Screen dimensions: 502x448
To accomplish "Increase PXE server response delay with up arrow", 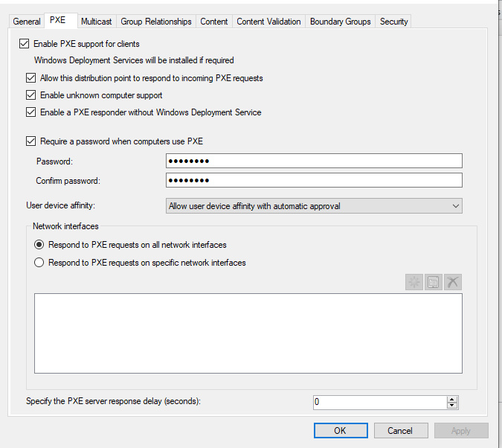I will [451, 399].
